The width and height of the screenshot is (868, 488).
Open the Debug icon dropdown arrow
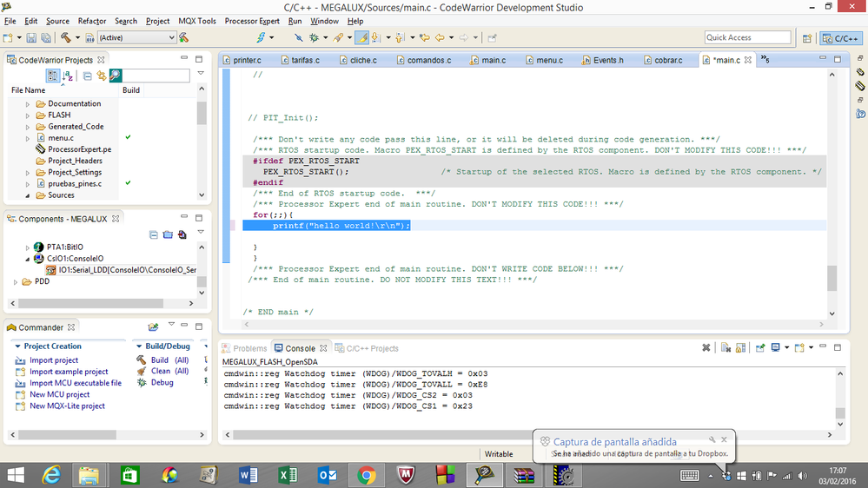pos(325,37)
